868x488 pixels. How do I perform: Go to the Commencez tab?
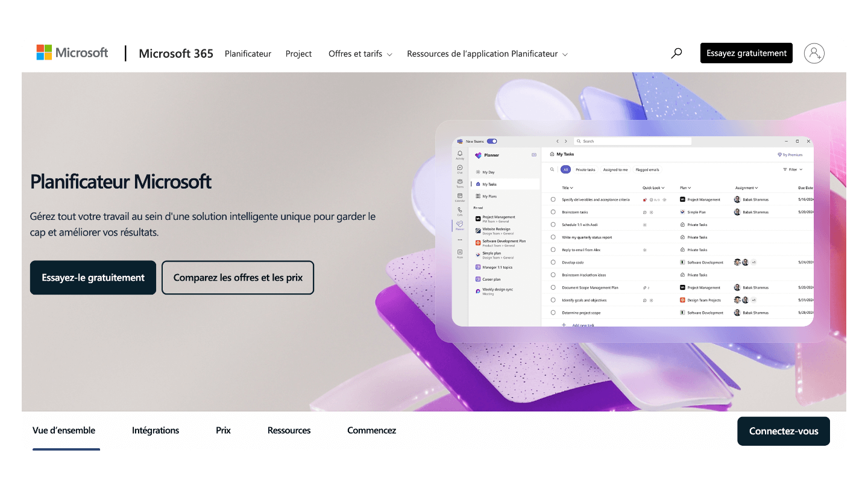click(x=371, y=430)
